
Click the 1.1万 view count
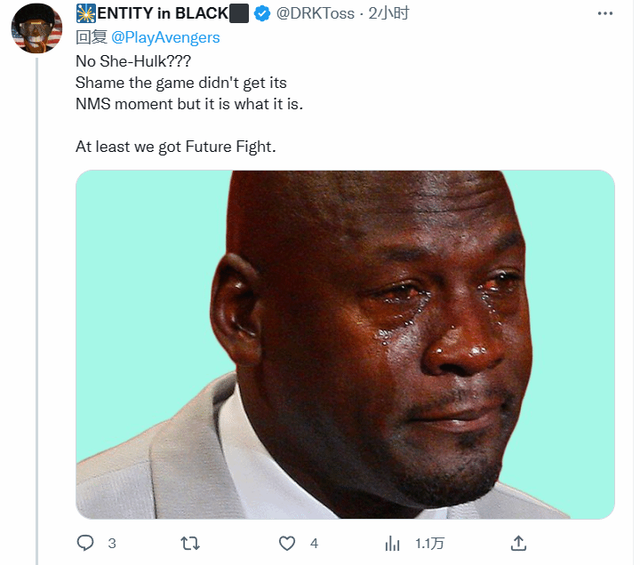(x=429, y=543)
